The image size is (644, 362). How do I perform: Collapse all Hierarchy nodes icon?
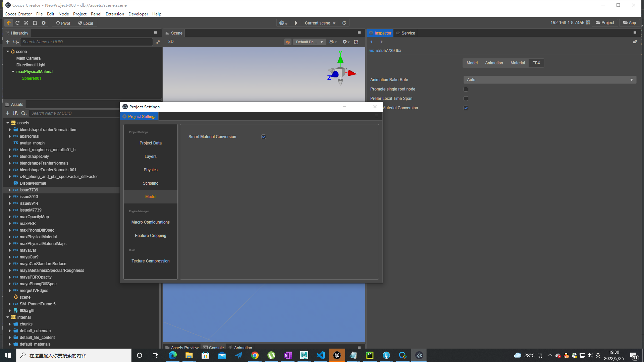pyautogui.click(x=158, y=42)
